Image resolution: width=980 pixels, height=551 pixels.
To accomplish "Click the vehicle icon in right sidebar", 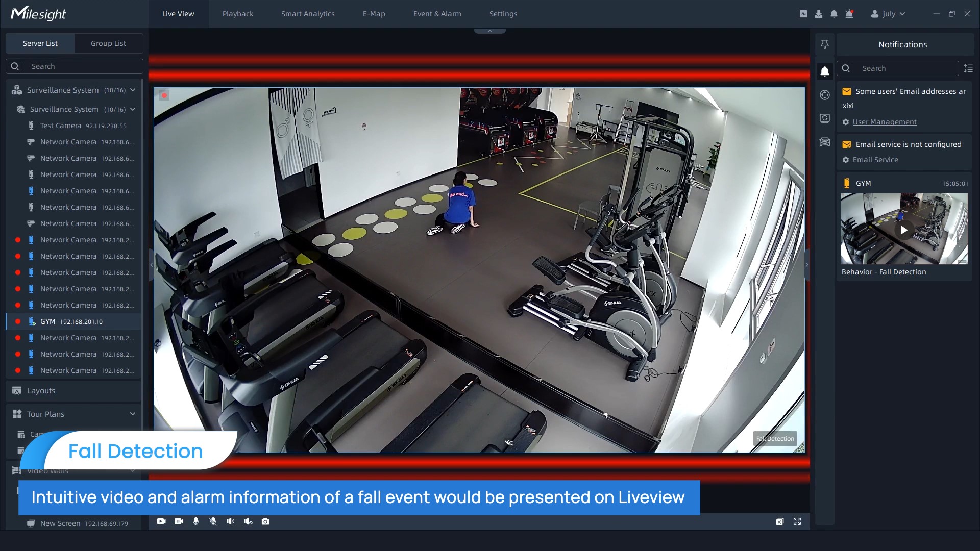I will (825, 142).
